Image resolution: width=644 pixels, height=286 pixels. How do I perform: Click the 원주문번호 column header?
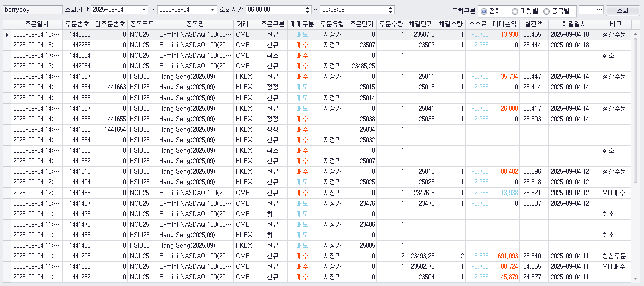(110, 24)
